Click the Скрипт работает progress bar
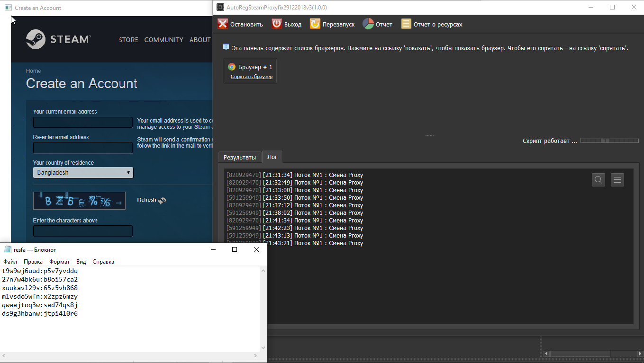The image size is (644, 363). coord(609,141)
